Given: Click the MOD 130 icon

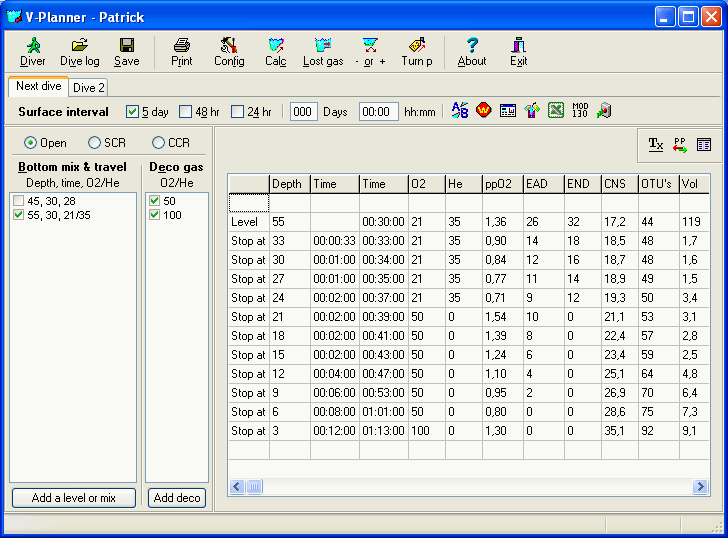Looking at the screenshot, I should 580,111.
